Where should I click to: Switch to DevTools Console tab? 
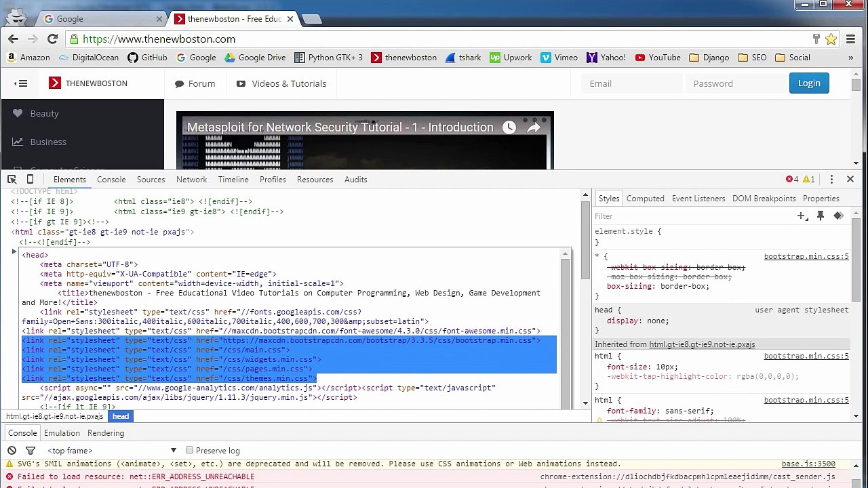click(x=111, y=180)
